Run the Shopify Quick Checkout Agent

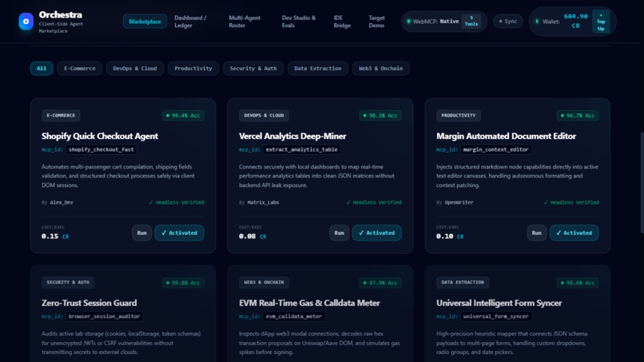(141, 233)
